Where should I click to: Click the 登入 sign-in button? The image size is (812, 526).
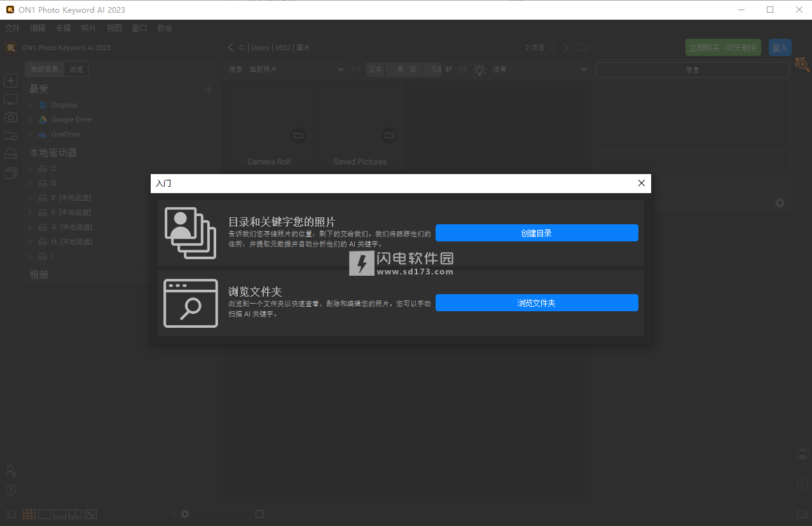coord(780,48)
